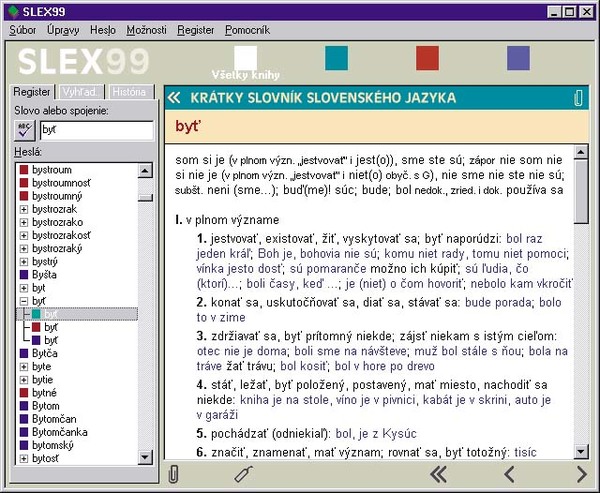600x493 pixels.
Task: Expand the bystrozrak entry
Action: pos(24,209)
